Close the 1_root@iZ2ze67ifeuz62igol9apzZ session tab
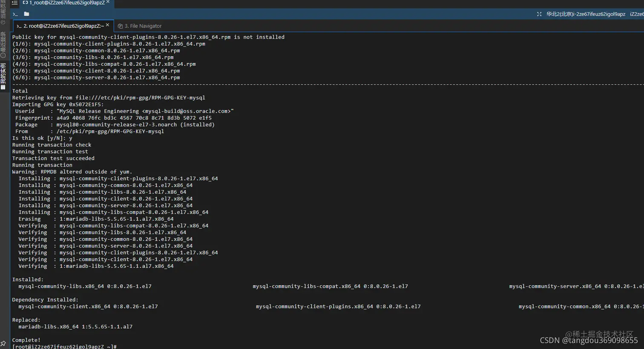644x349 pixels. click(x=108, y=2)
